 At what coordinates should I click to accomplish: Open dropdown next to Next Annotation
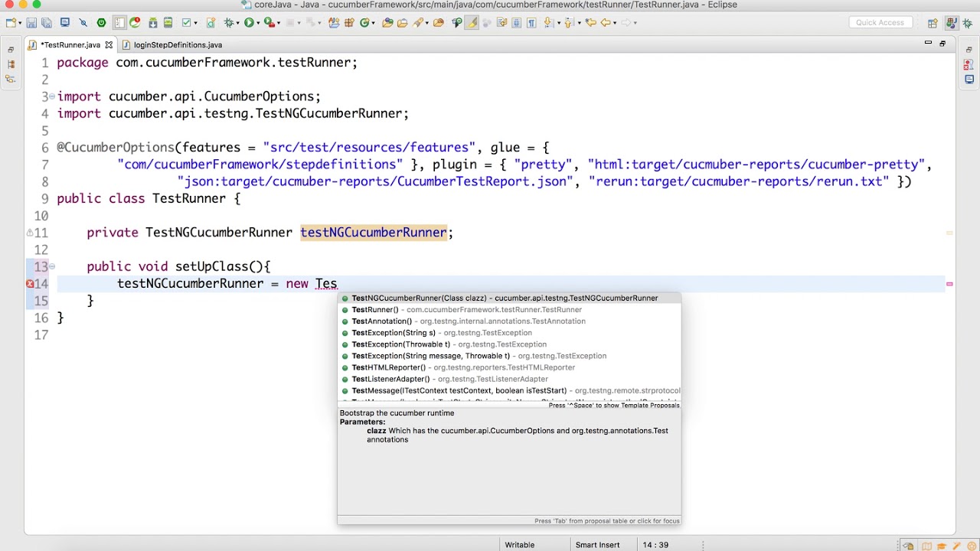559,23
